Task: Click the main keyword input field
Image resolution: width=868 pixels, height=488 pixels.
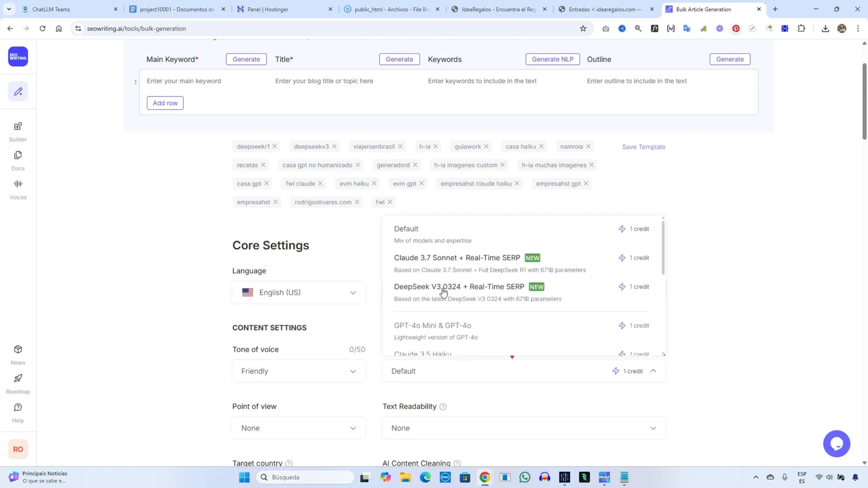Action: pyautogui.click(x=201, y=81)
